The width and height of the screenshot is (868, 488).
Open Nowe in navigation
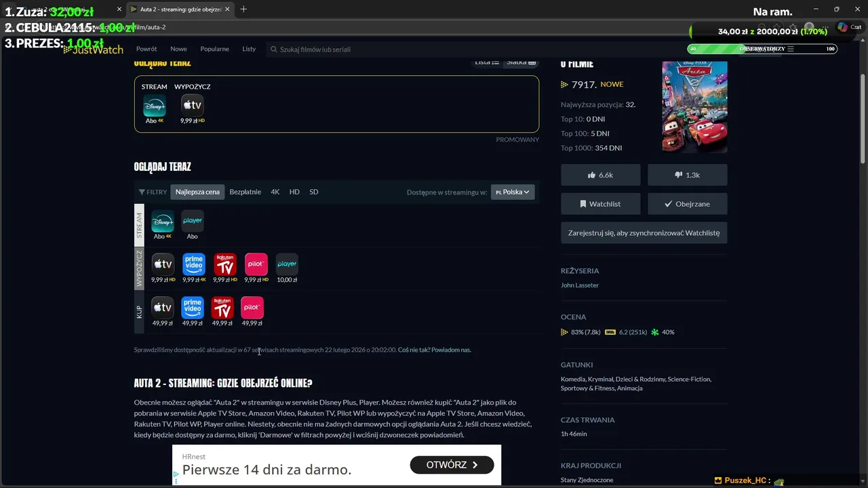(178, 49)
